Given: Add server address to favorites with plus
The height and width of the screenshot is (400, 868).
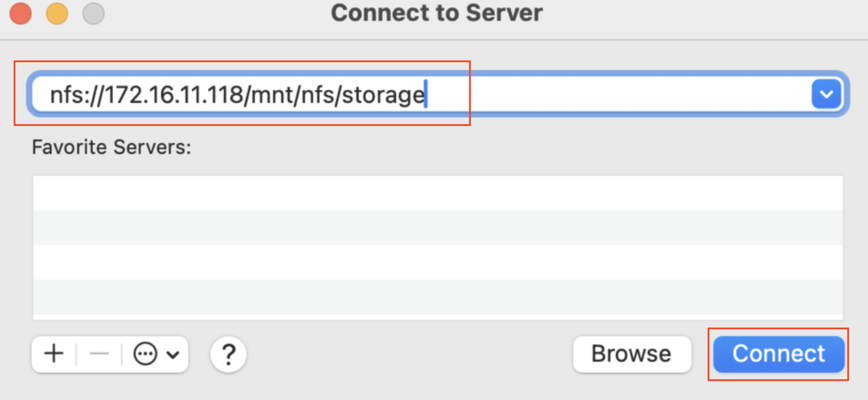Looking at the screenshot, I should click(54, 354).
